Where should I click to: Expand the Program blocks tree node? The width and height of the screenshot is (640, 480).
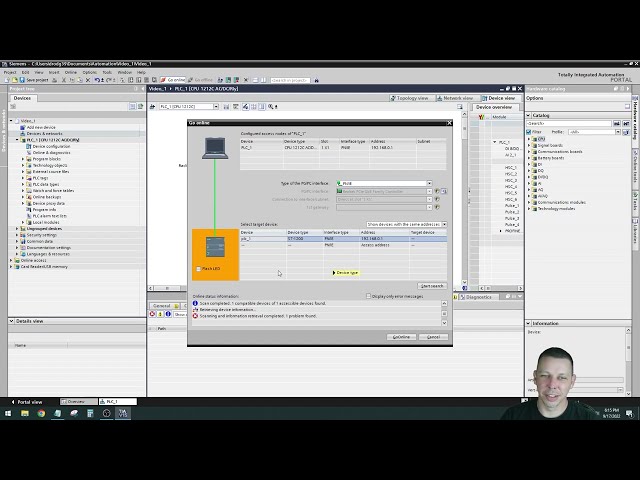(x=23, y=159)
